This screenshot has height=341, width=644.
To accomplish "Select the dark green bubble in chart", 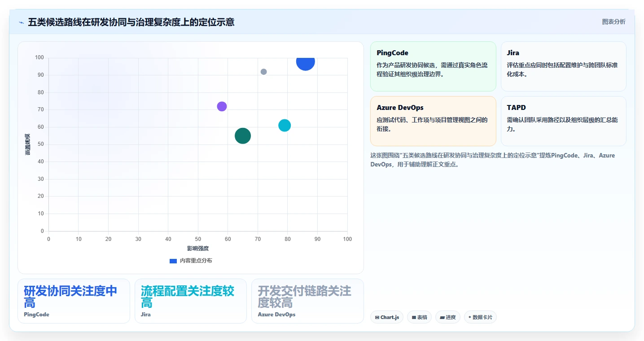I will pos(243,136).
